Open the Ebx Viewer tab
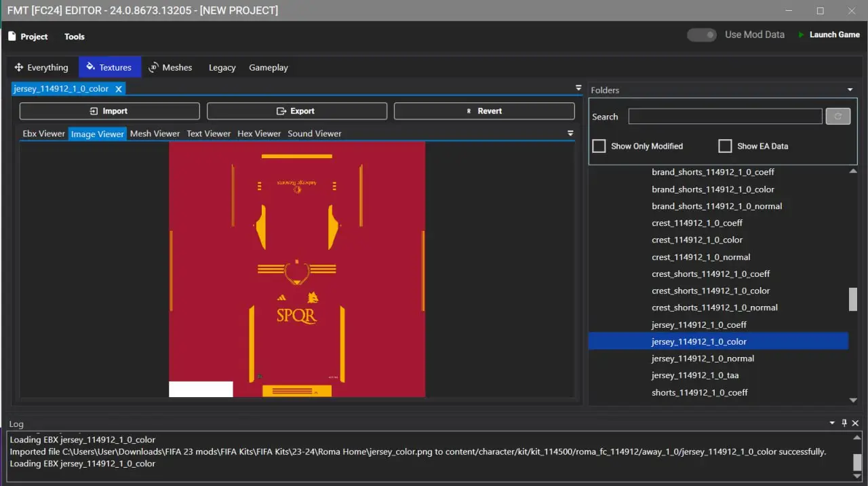This screenshot has height=486, width=868. (x=43, y=134)
